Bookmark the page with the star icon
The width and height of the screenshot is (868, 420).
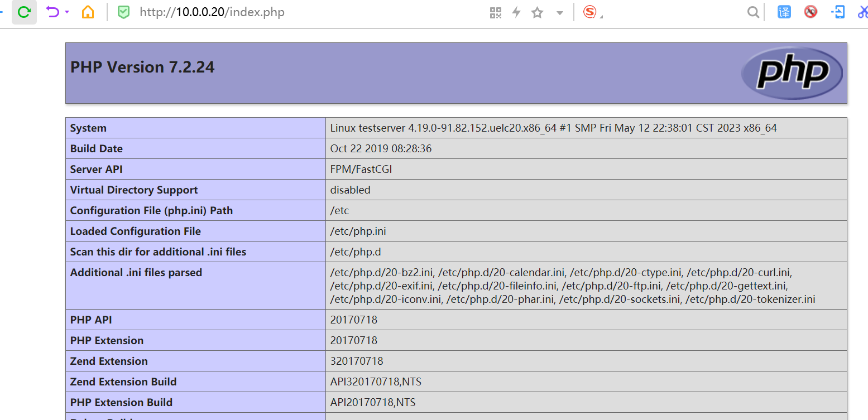tap(537, 12)
